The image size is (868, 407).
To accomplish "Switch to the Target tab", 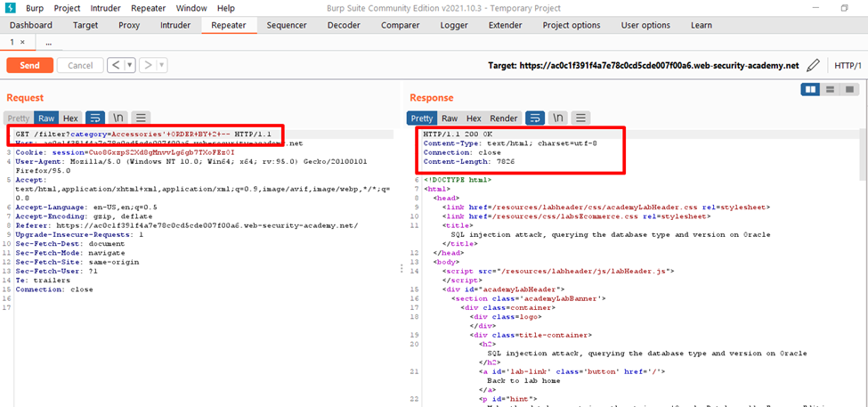I will 85,26.
